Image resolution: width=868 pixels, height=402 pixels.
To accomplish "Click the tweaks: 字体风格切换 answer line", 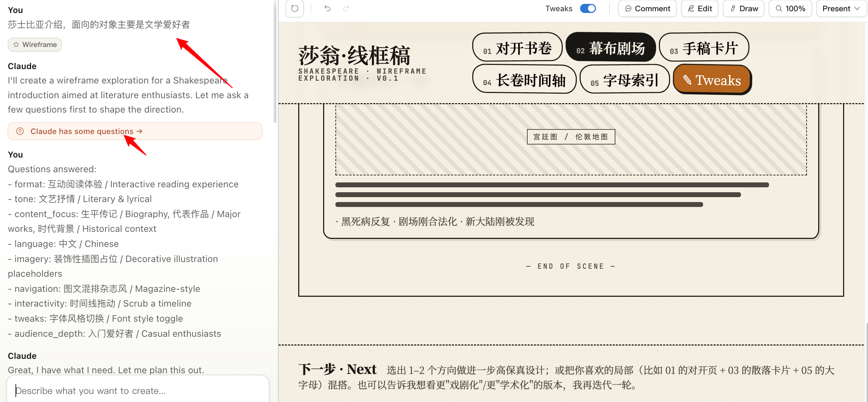I will [x=95, y=319].
